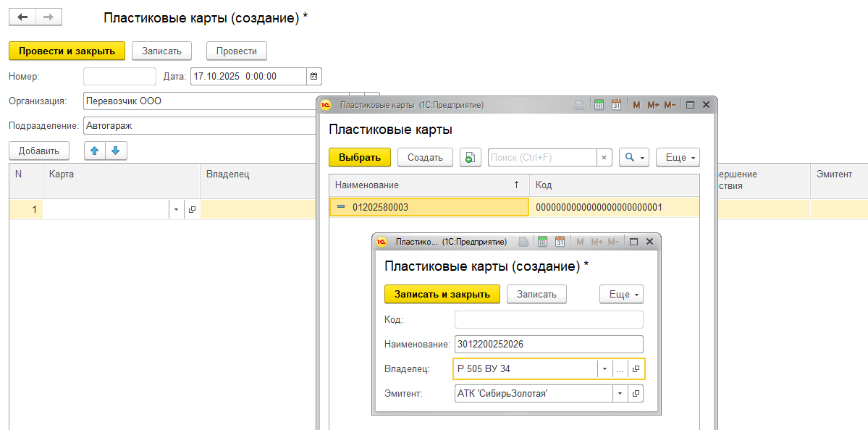Open the Эмитент linked item icon
Viewport: 868px width, 430px height.
coord(636,394)
